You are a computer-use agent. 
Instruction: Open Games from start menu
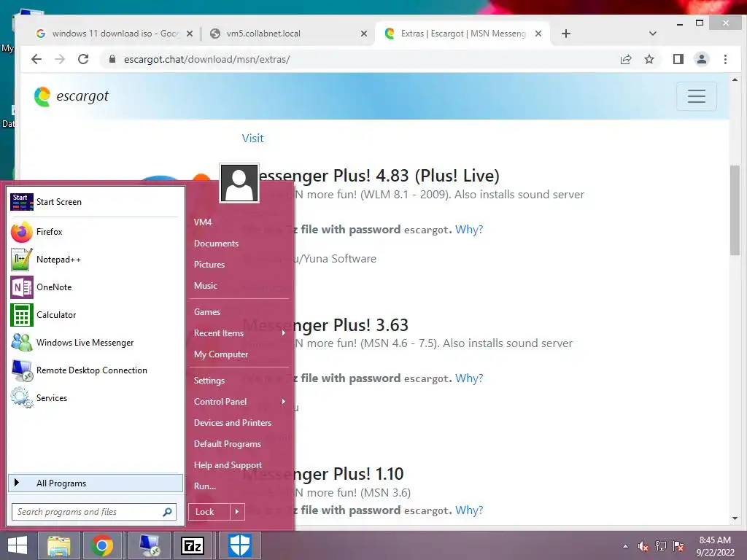[x=207, y=312]
